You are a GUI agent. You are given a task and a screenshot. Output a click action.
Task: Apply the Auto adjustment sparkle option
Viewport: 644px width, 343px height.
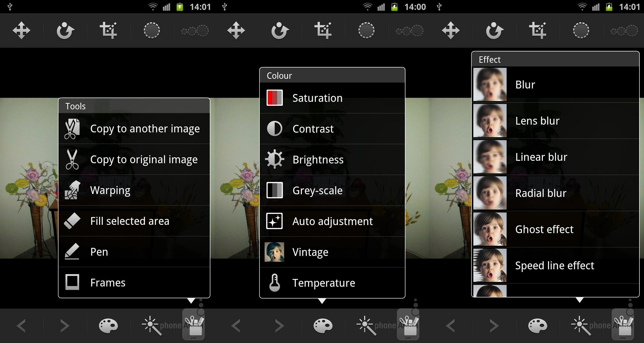[x=332, y=221]
